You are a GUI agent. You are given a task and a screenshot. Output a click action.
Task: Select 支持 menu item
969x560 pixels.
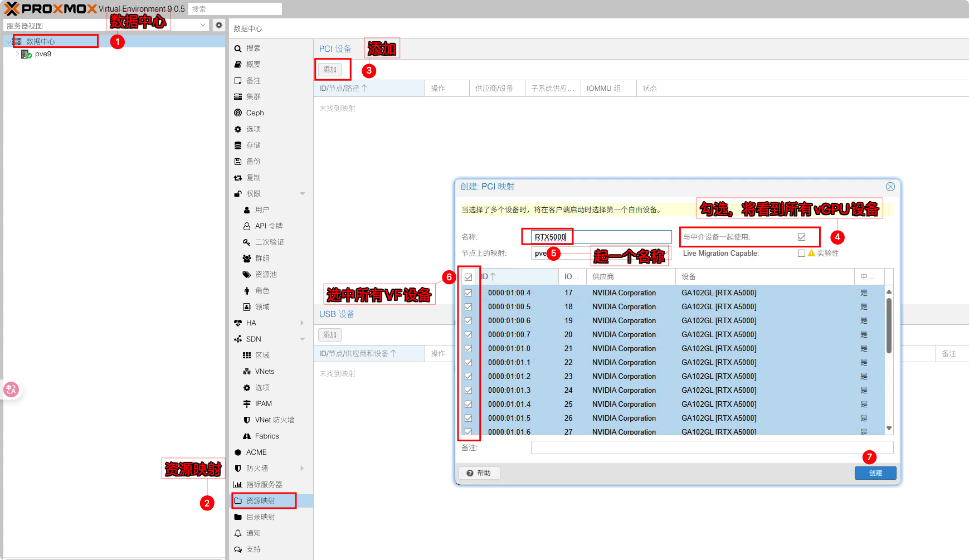click(271, 549)
